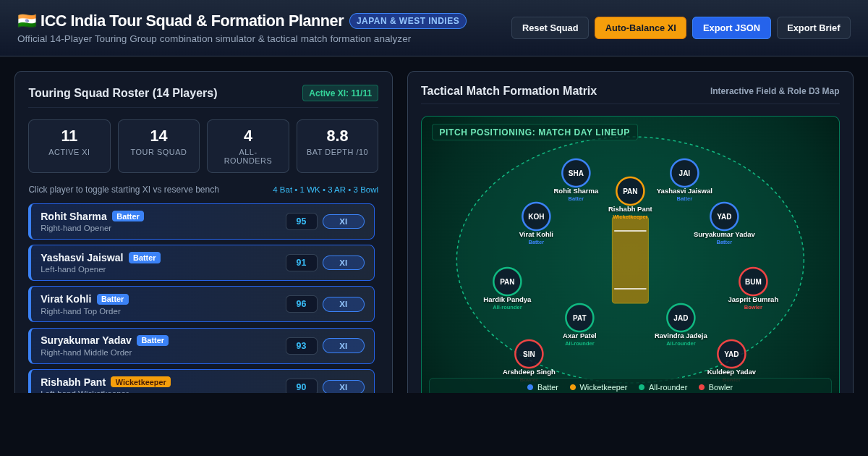
Task: Toggle Rishabh Pant XI status
Action: 343,387
